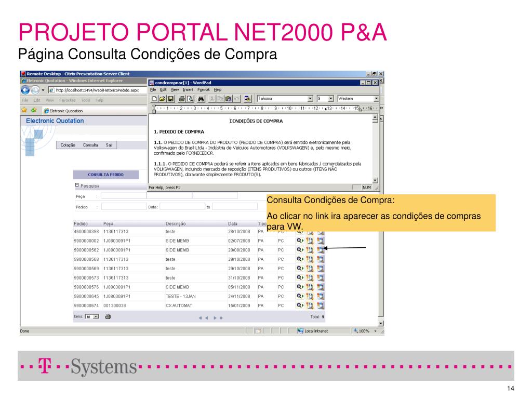Click the WordPad scroll up arrow
The width and height of the screenshot is (532, 399).
pyautogui.click(x=375, y=117)
